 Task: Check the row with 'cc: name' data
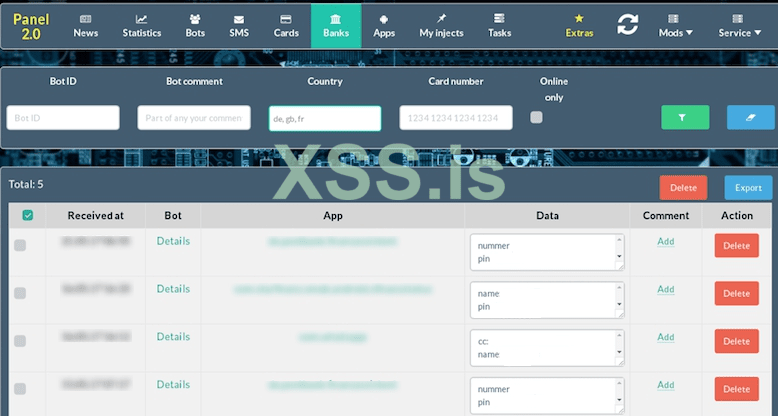[20, 341]
